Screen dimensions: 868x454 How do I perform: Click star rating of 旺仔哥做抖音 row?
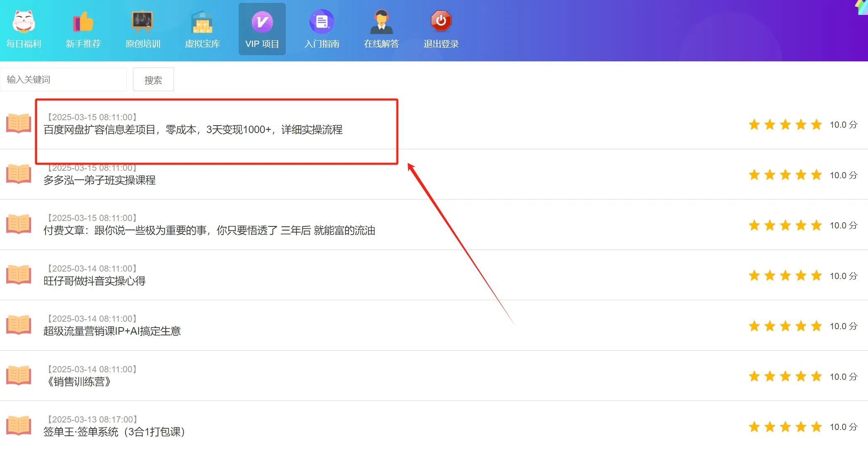click(x=785, y=276)
